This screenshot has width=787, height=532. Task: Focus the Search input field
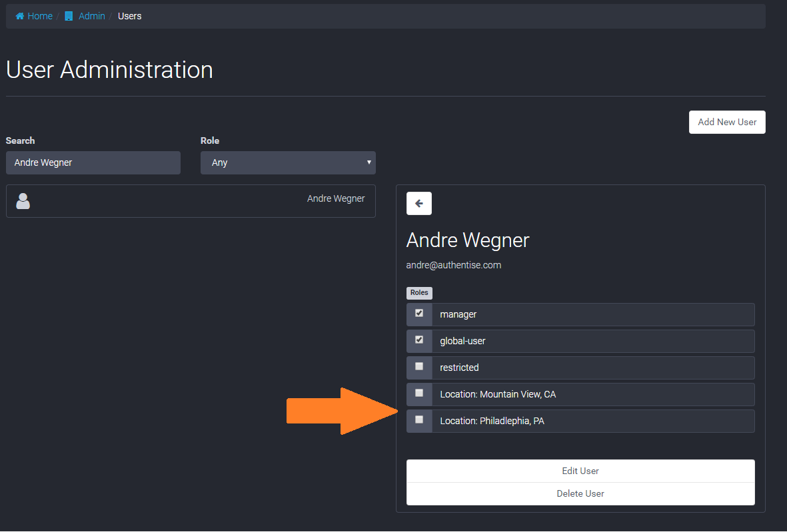coord(93,162)
